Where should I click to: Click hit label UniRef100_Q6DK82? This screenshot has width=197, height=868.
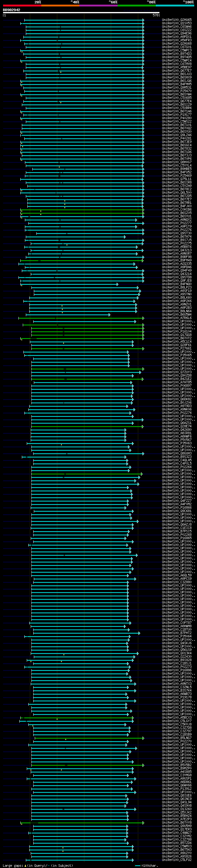tap(177, 399)
